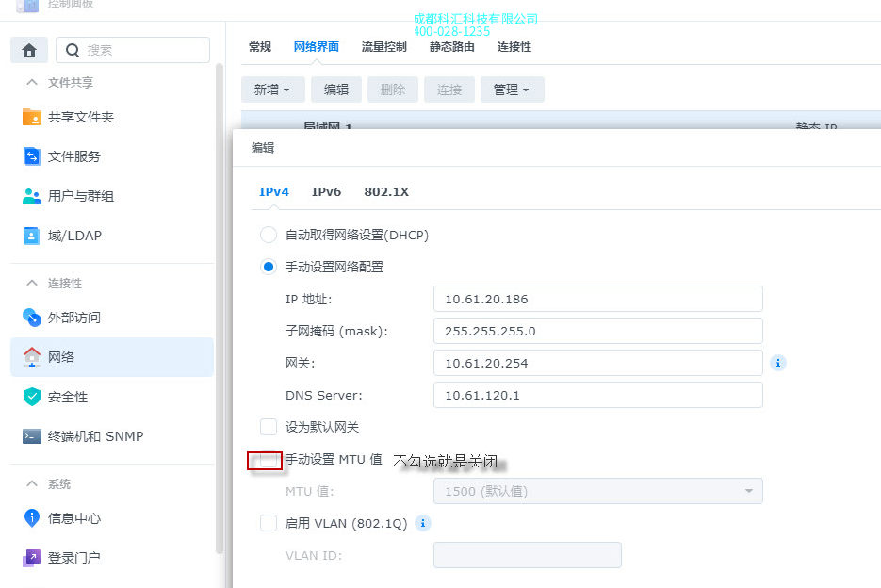Switch to 常规 (General) tab
This screenshot has width=881, height=588.
point(260,47)
